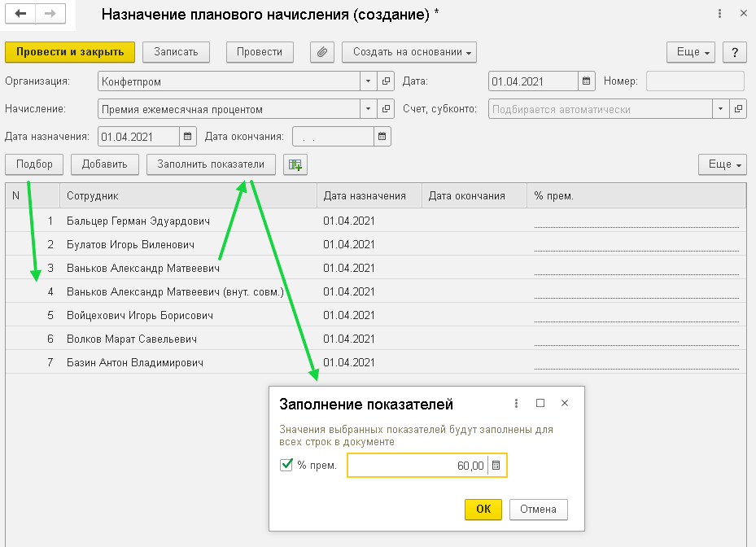The width and height of the screenshot is (756, 547).
Task: Click the N column header
Action: point(33,196)
